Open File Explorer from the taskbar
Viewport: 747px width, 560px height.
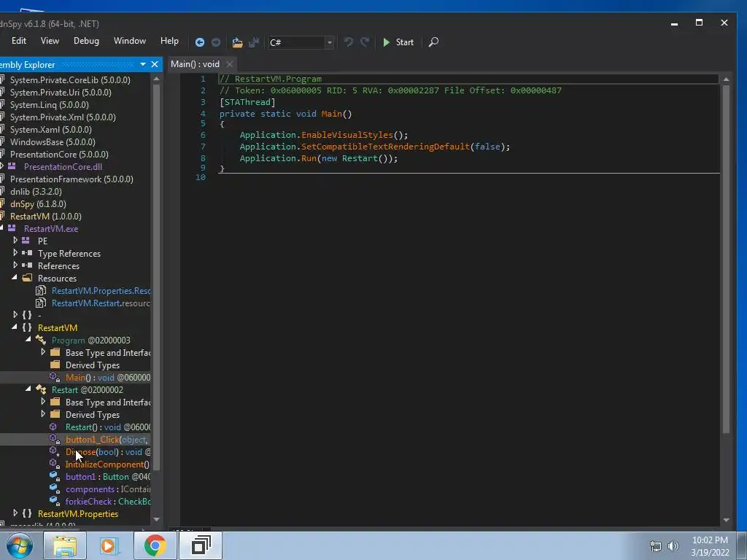(x=65, y=545)
